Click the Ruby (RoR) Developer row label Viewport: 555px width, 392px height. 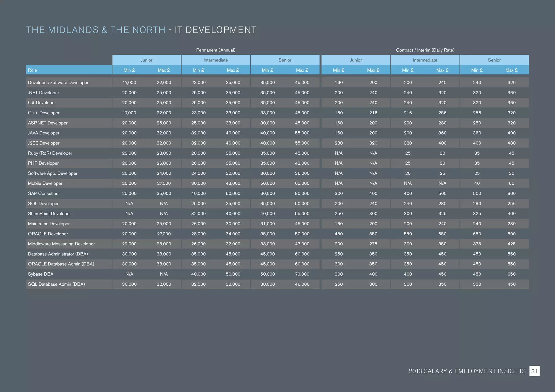[50, 153]
